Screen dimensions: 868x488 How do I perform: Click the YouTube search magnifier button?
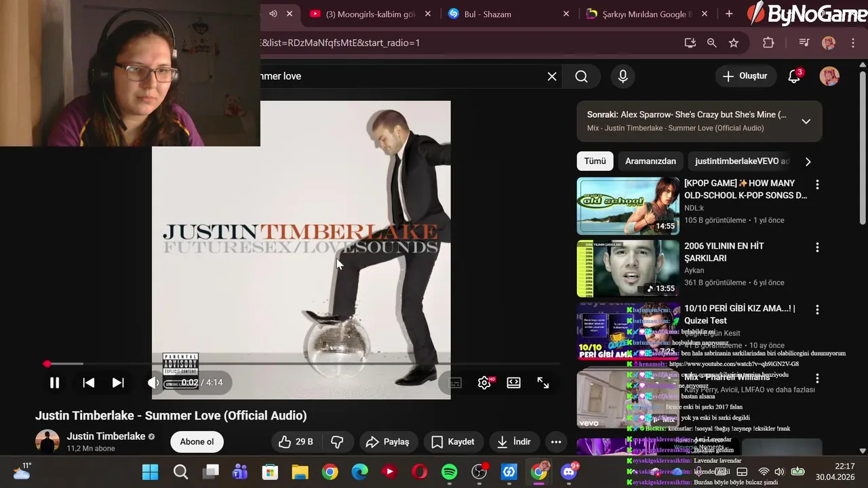coord(581,77)
